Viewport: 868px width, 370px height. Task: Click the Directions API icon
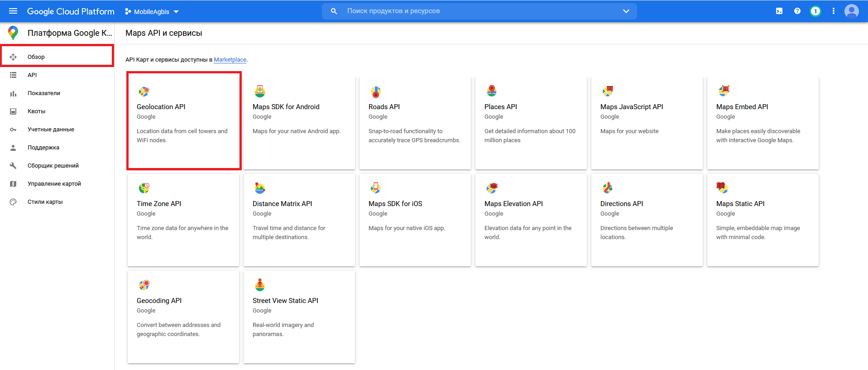point(608,188)
